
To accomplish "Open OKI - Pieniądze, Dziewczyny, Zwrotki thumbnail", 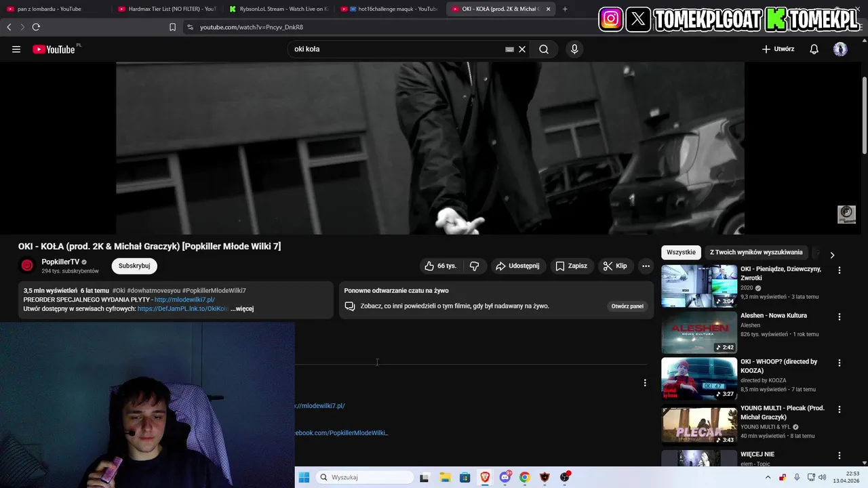I will pos(699,286).
